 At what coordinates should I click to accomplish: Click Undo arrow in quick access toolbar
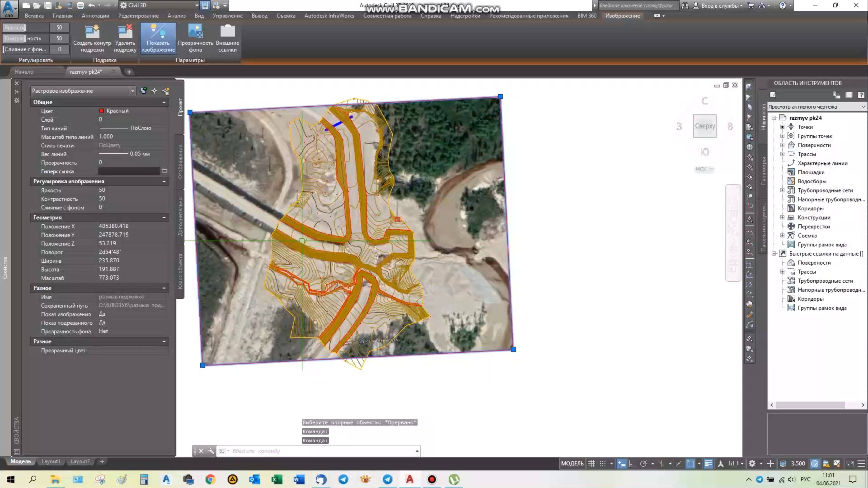pyautogui.click(x=91, y=5)
